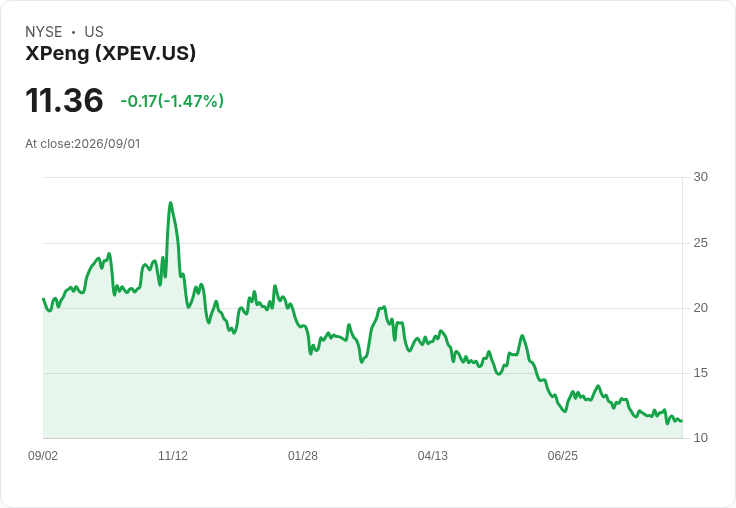Click the 30 price axis label
This screenshot has height=508, width=736.
[700, 177]
